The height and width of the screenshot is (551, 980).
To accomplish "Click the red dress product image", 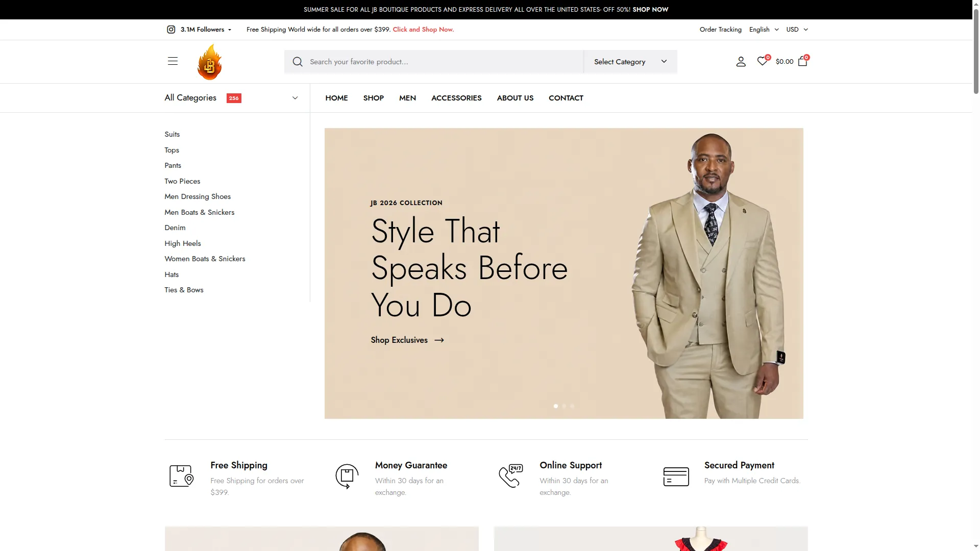I will [x=651, y=539].
